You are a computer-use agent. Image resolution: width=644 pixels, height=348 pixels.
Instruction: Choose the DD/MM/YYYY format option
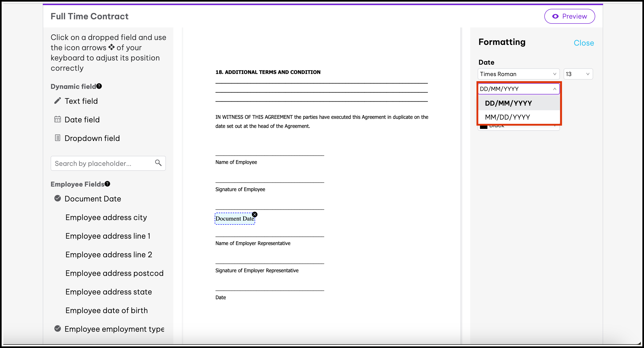pyautogui.click(x=508, y=103)
